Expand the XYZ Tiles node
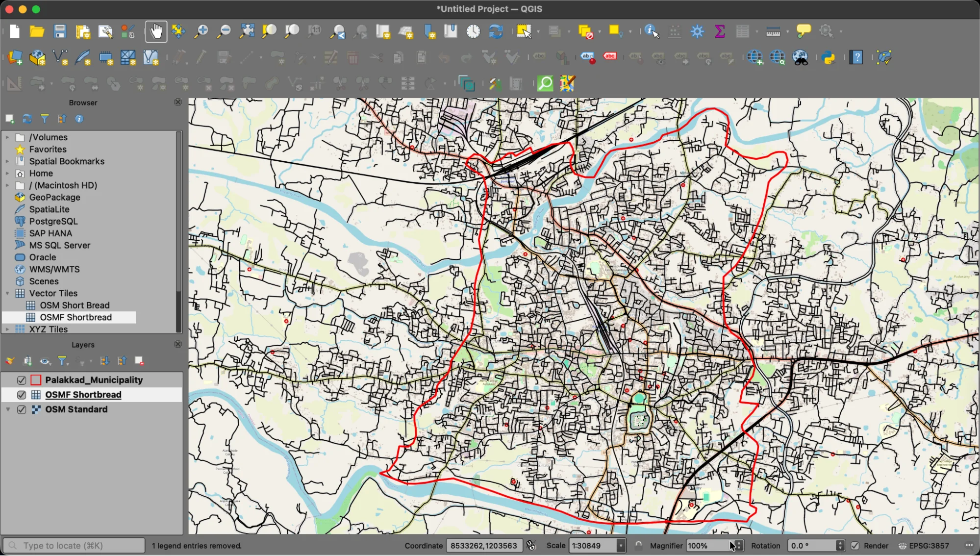Image resolution: width=980 pixels, height=556 pixels. pos(8,329)
